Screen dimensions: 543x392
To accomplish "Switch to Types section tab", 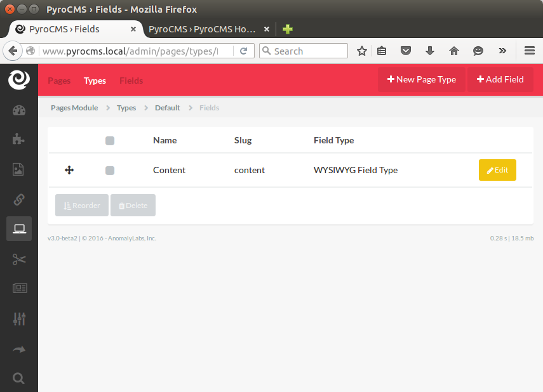I will click(x=95, y=81).
